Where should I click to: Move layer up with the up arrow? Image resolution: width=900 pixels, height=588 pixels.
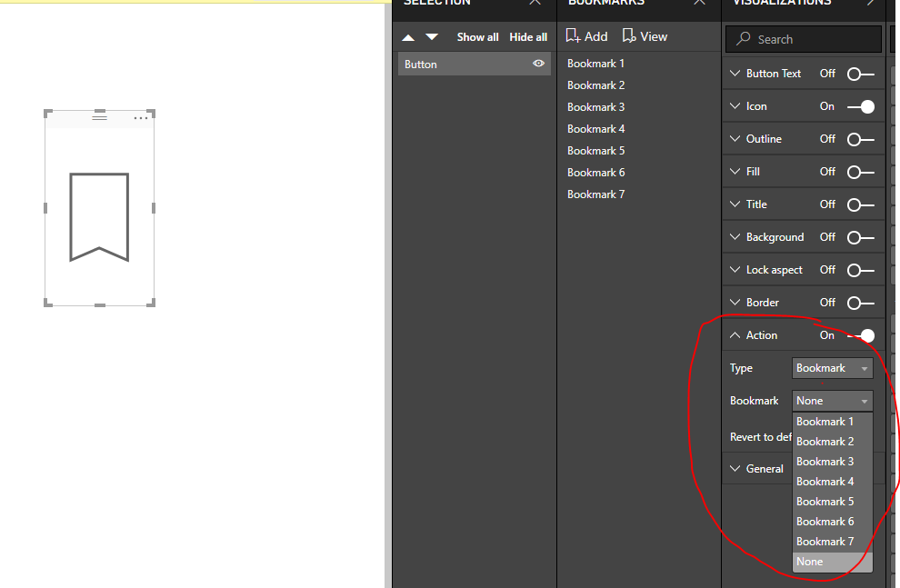(x=408, y=37)
